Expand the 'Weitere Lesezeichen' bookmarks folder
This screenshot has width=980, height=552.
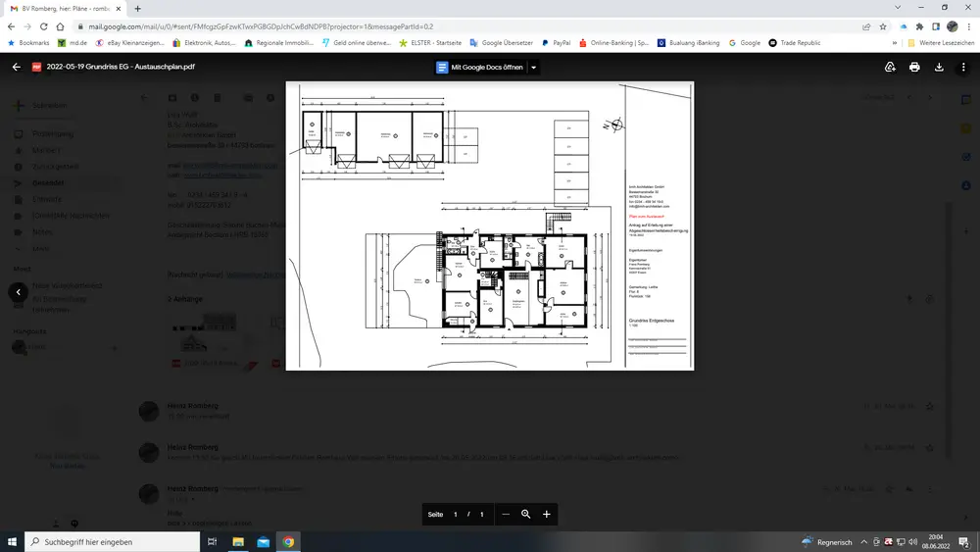(939, 43)
